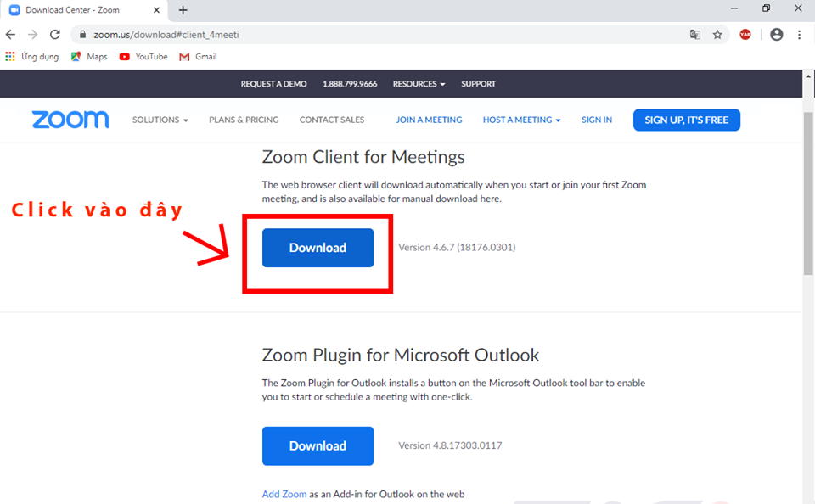The width and height of the screenshot is (815, 504).
Task: Download the Zoom Client for Meetings
Action: click(318, 248)
